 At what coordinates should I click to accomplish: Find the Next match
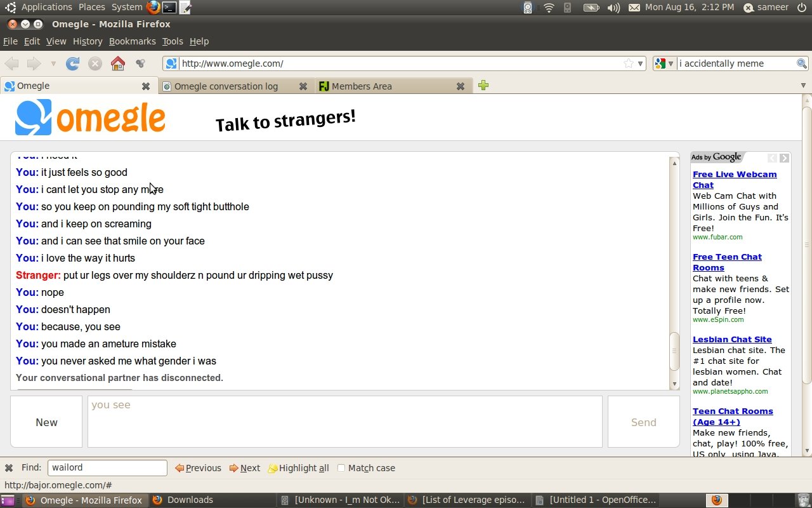click(245, 468)
